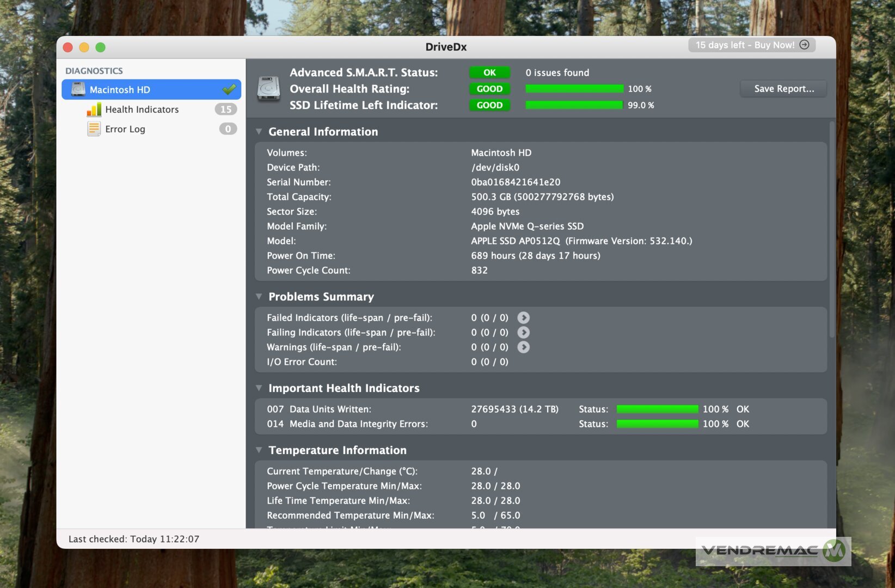Screen dimensions: 895x588
Task: Click the green checkmark beside Macintosh HD
Action: (x=229, y=89)
